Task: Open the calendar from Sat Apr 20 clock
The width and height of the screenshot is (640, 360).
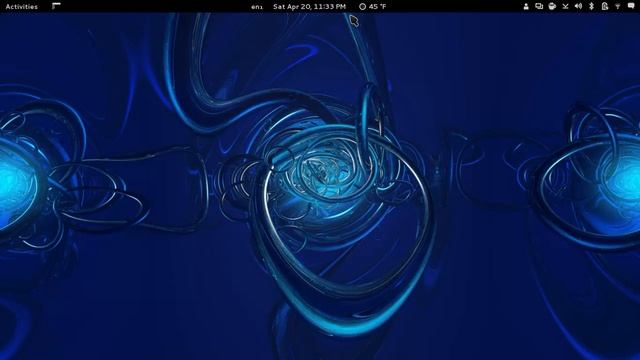Action: coord(309,7)
